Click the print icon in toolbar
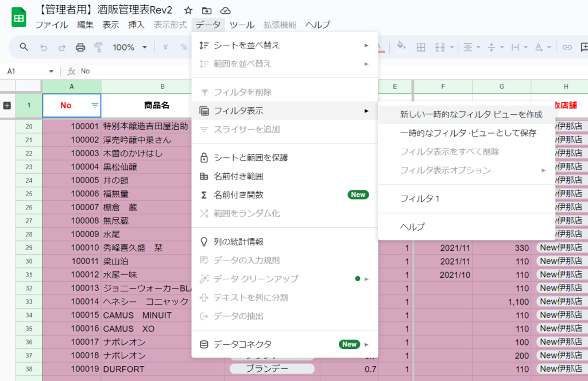 (x=80, y=47)
